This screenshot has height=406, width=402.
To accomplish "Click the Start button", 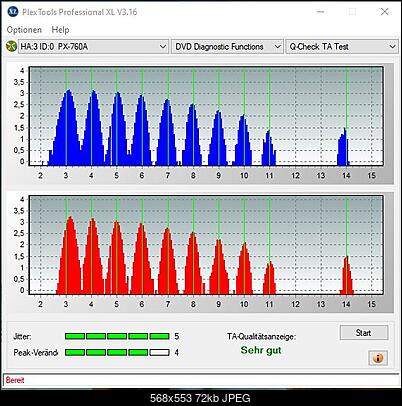I will coord(364,333).
